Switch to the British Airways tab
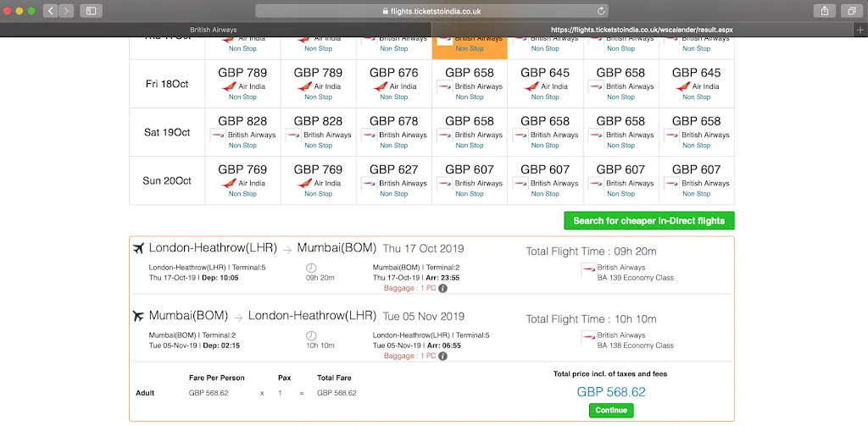Screen dimensions: 868x426 (214, 30)
